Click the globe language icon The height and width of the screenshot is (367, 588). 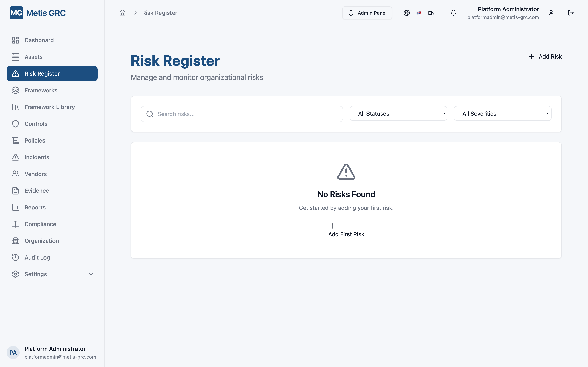pyautogui.click(x=406, y=13)
